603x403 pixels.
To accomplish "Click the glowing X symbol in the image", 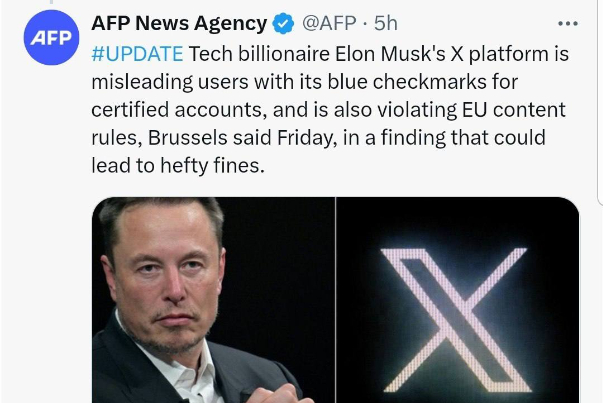I will tap(455, 318).
